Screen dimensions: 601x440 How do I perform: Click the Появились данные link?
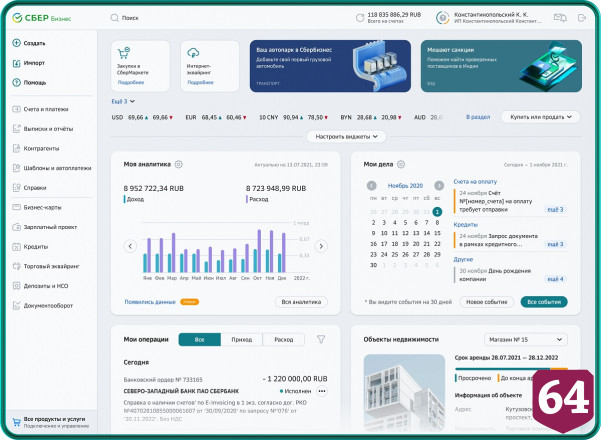pyautogui.click(x=150, y=302)
